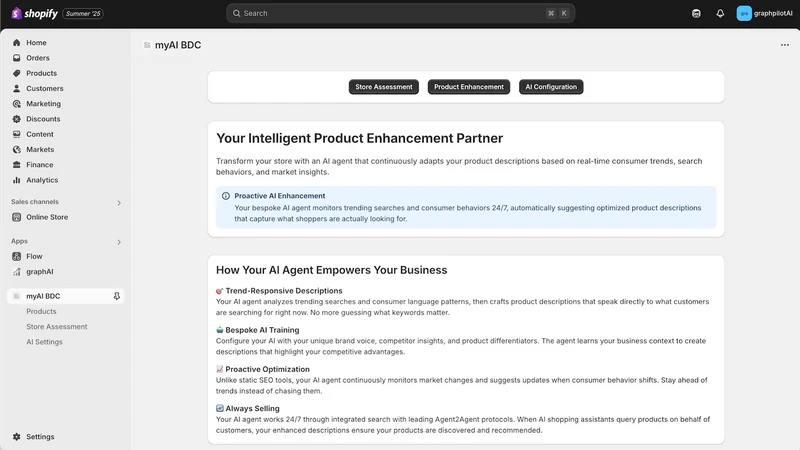Open Content section label

(x=40, y=134)
